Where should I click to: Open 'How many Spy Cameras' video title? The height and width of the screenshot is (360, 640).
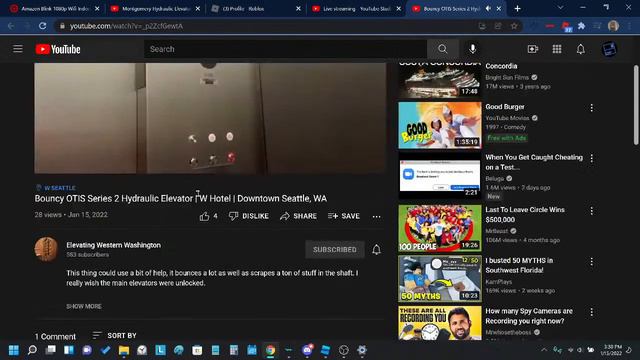click(529, 316)
